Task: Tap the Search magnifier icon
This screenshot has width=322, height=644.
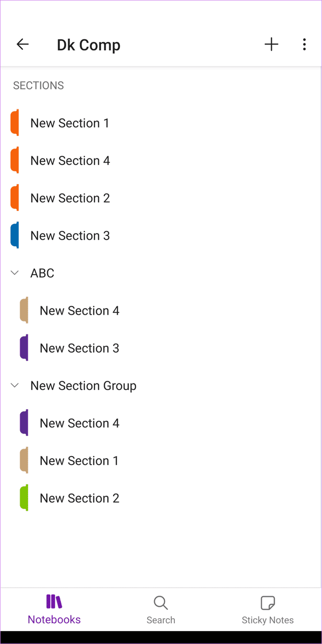Action: tap(161, 603)
